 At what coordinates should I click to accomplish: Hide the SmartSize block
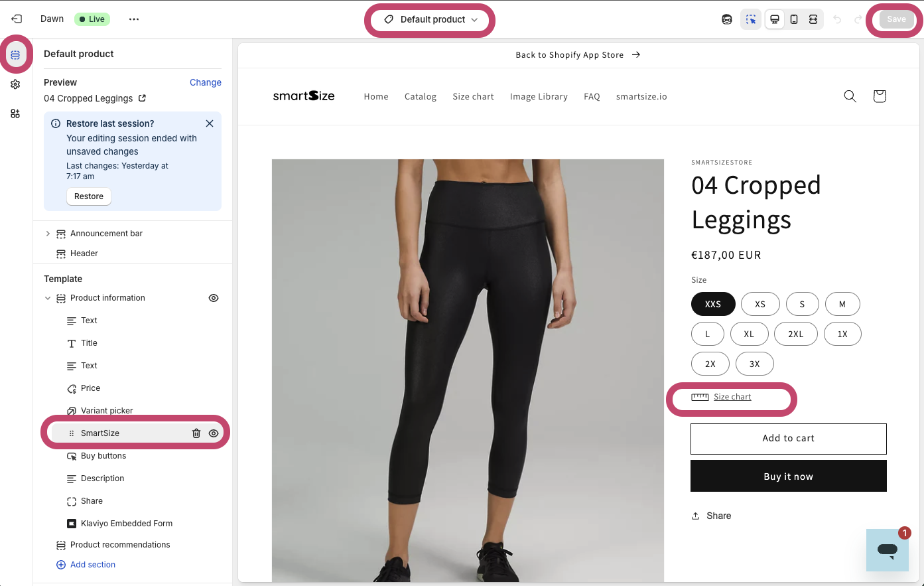click(214, 433)
